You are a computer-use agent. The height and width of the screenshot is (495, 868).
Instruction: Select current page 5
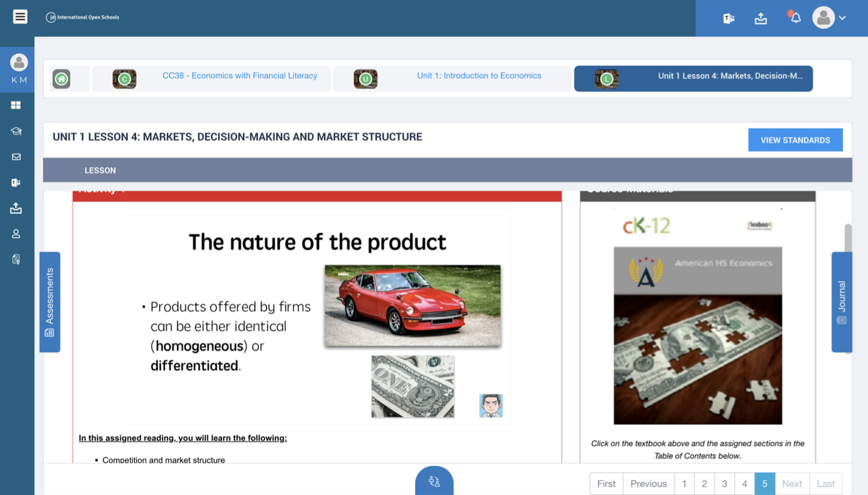pyautogui.click(x=765, y=483)
